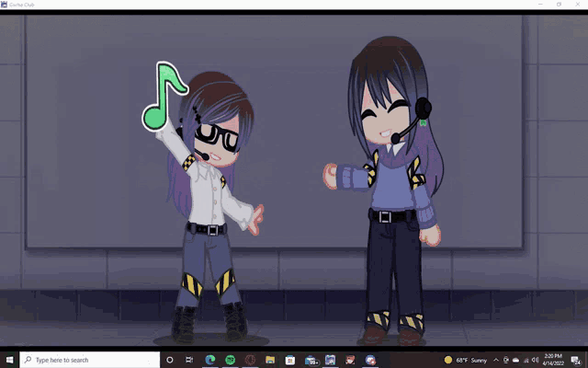Open Task View from the taskbar
This screenshot has width=588, height=368.
tap(189, 360)
